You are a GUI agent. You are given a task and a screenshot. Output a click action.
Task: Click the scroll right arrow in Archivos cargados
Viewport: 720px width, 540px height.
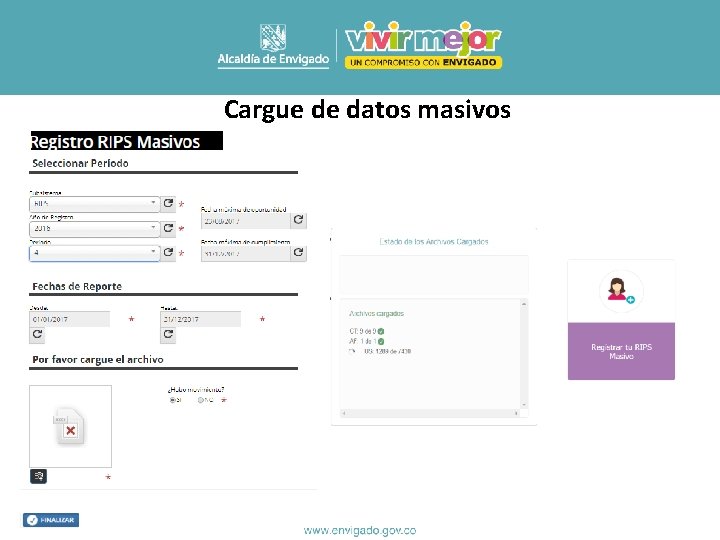[516, 413]
